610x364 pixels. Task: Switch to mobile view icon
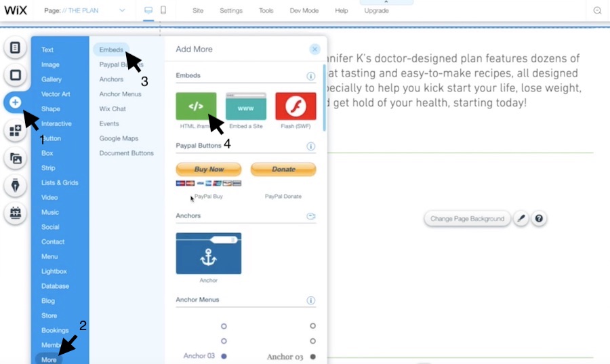pyautogui.click(x=163, y=10)
